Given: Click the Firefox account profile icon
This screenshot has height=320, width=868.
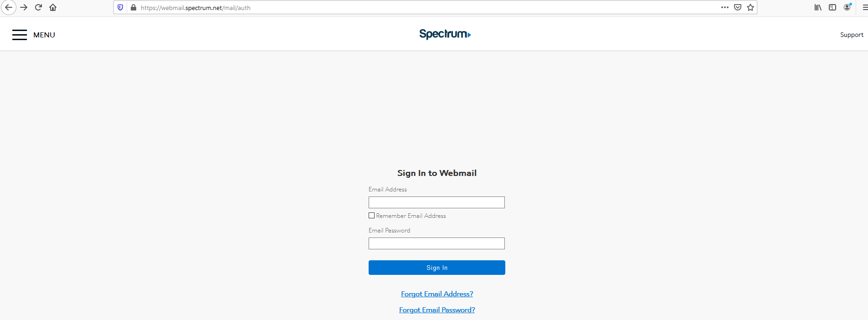Looking at the screenshot, I should (x=847, y=7).
